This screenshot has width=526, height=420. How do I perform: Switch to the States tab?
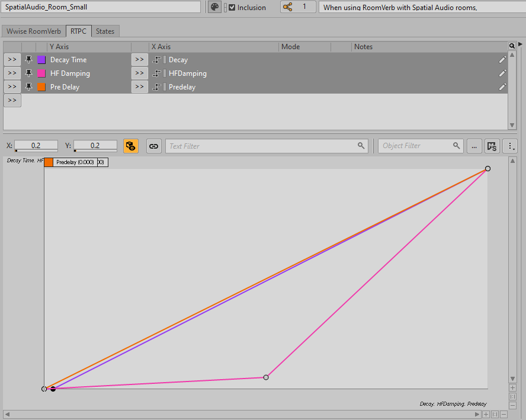pyautogui.click(x=105, y=31)
